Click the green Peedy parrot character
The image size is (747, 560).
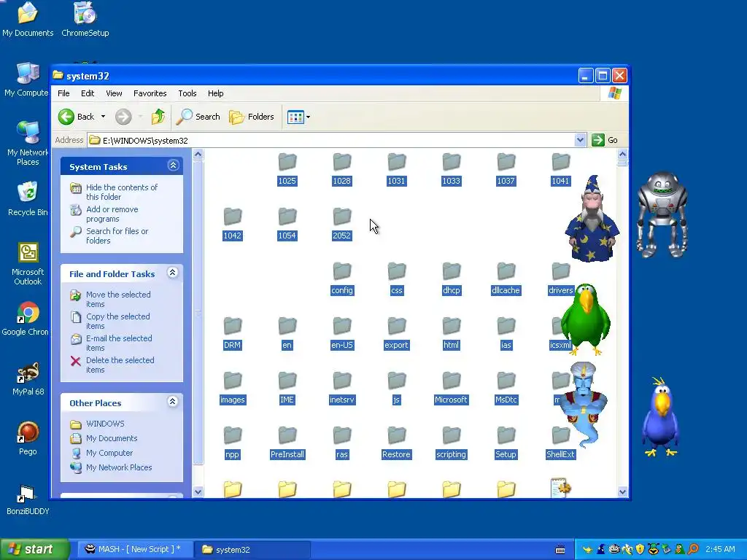pyautogui.click(x=586, y=319)
